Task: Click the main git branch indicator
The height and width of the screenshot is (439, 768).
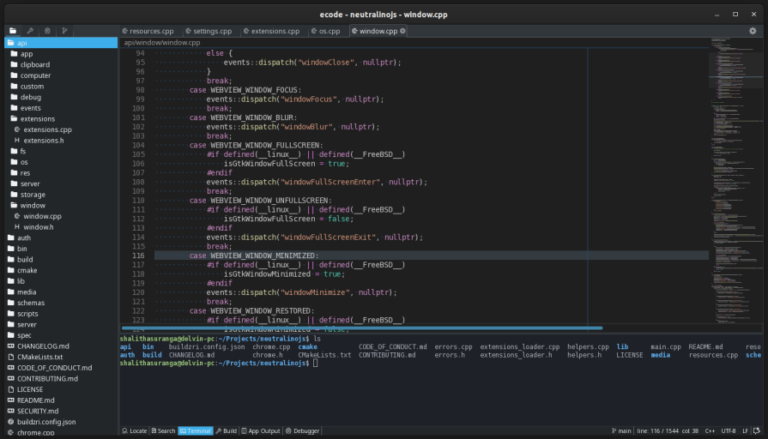Action: pyautogui.click(x=621, y=431)
